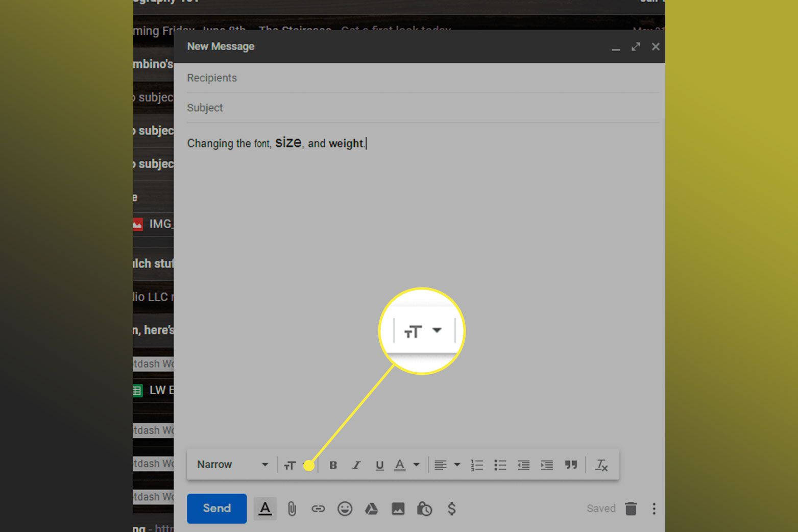Toggle underline formatting
This screenshot has width=798, height=532.
pos(379,465)
